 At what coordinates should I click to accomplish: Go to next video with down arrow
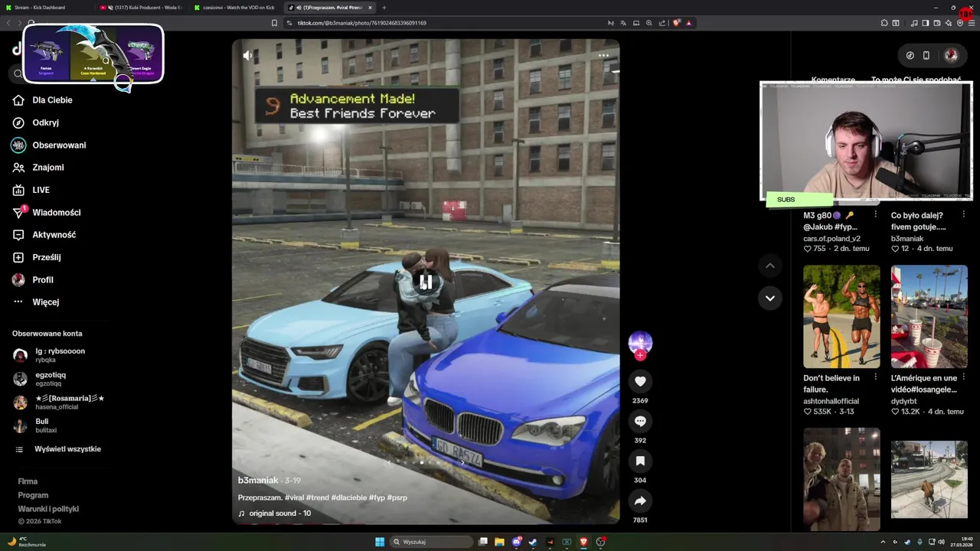(770, 298)
